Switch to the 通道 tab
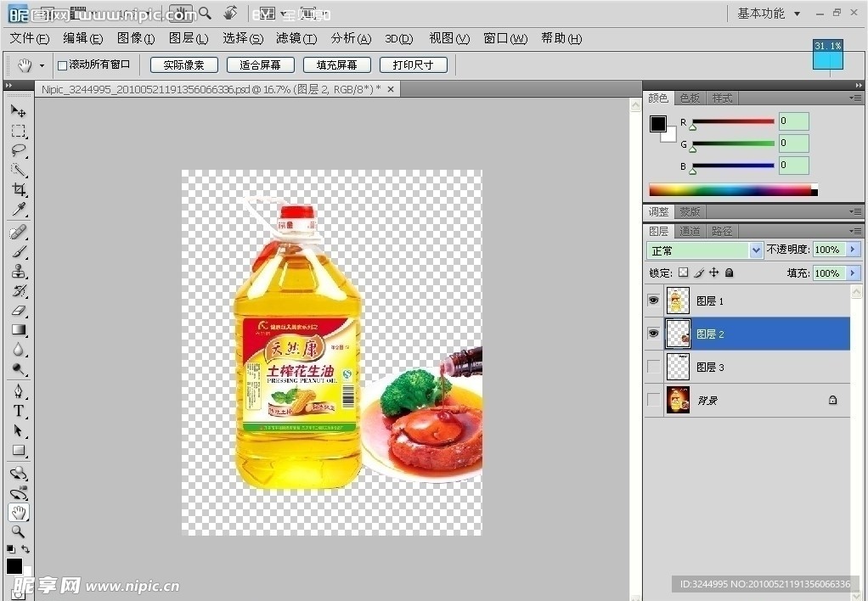The height and width of the screenshot is (601, 868). [690, 231]
